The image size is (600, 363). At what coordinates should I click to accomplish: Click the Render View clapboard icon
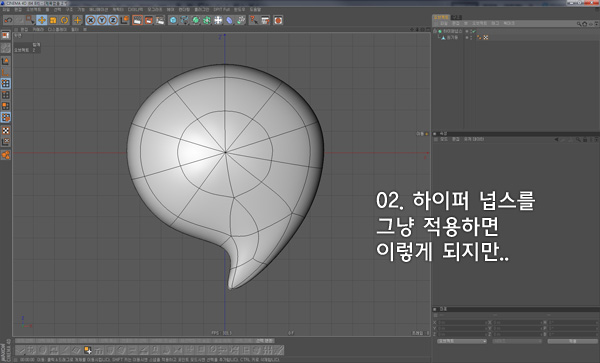137,20
